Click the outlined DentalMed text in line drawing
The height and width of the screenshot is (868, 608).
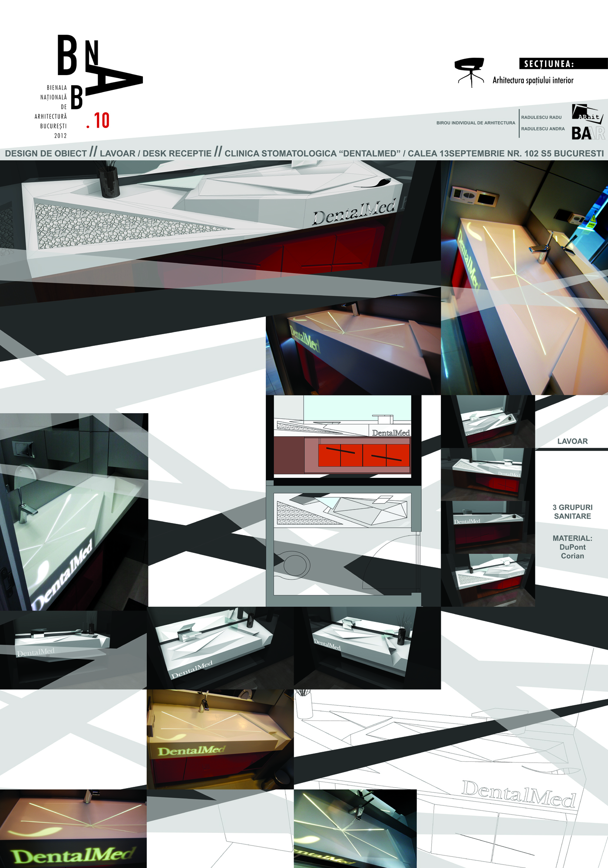(x=519, y=794)
